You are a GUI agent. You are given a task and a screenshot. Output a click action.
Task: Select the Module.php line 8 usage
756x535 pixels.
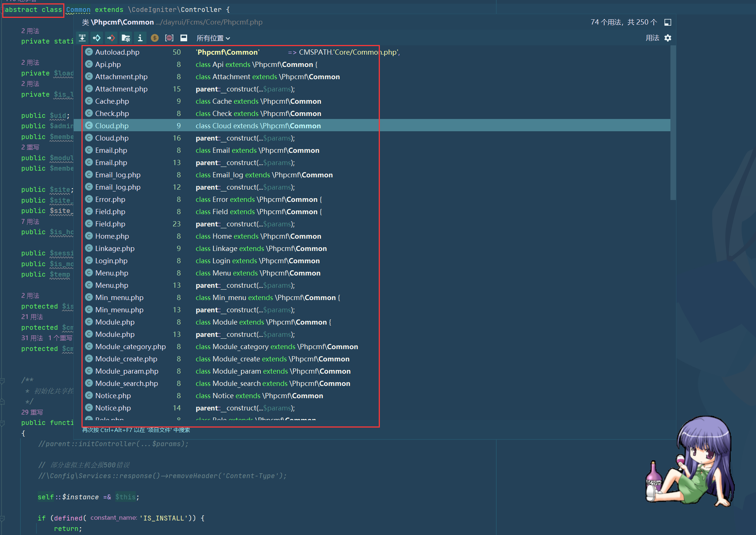[372, 322]
